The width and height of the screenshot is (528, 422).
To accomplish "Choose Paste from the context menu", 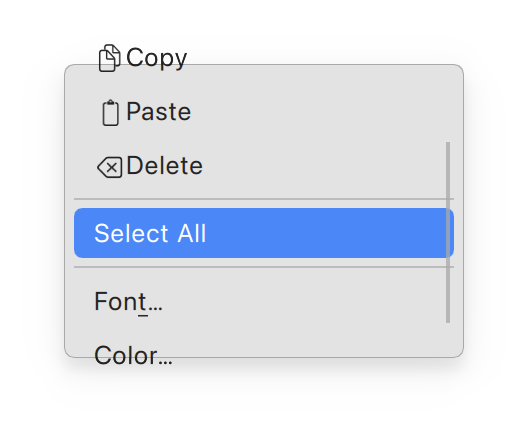I will tap(264, 112).
